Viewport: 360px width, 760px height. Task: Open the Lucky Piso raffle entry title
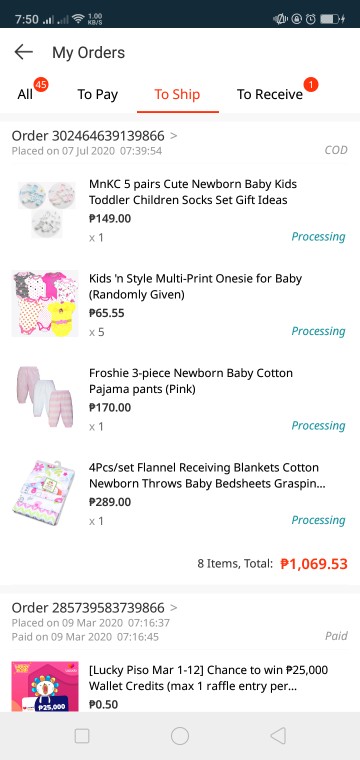[x=209, y=678]
